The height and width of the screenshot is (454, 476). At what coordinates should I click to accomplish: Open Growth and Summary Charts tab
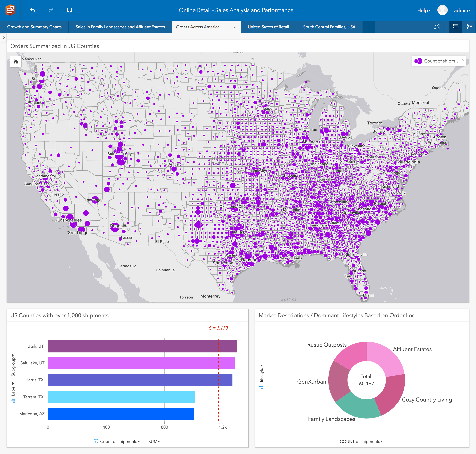click(x=34, y=27)
